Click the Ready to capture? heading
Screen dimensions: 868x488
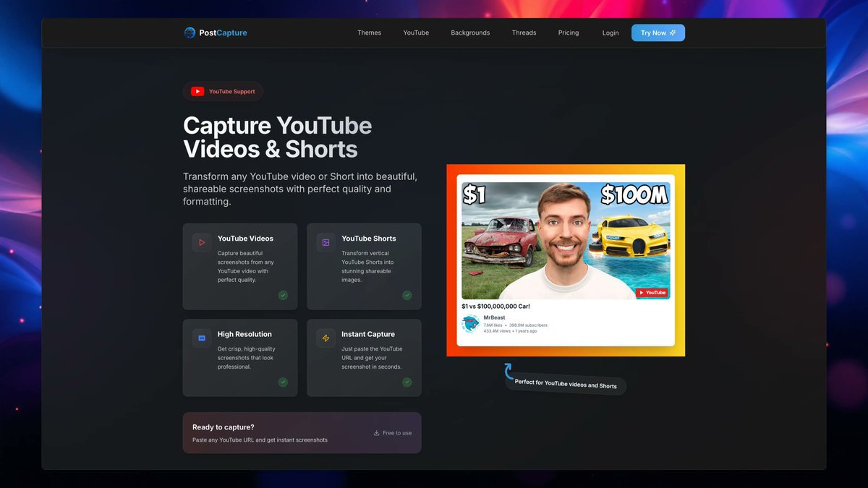click(x=224, y=427)
